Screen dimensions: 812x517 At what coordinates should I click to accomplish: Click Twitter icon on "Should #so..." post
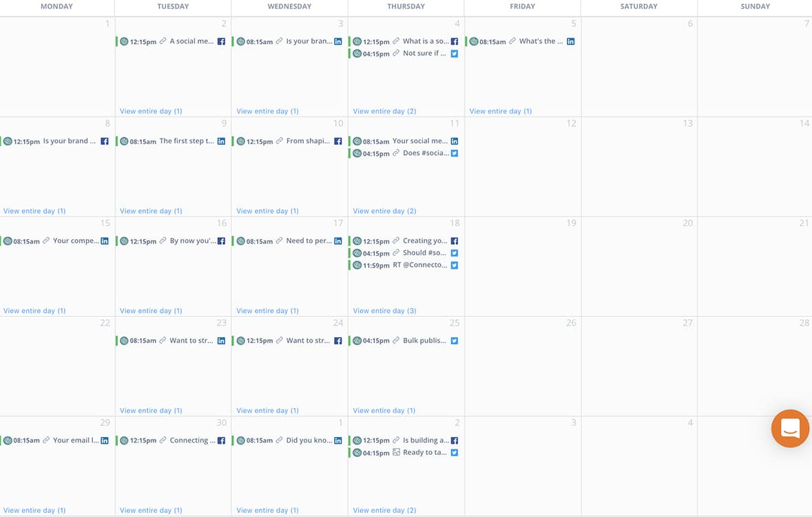pyautogui.click(x=454, y=253)
